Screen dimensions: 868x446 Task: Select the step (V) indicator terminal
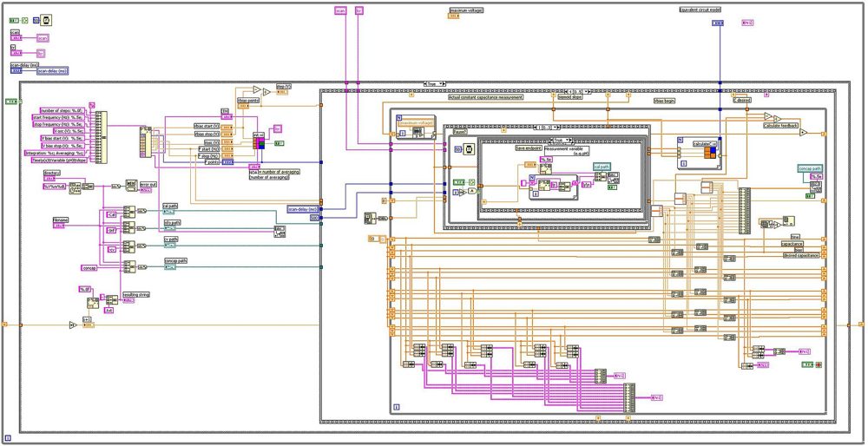282,92
